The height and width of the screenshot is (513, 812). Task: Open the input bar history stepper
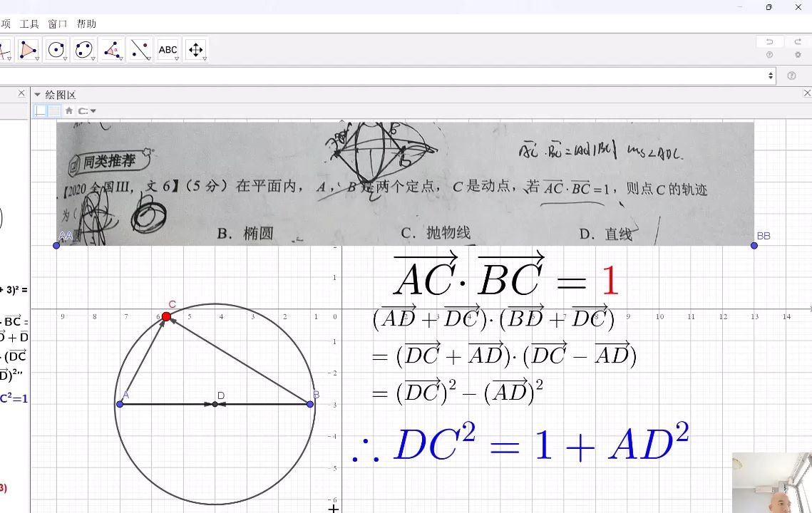click(x=771, y=76)
